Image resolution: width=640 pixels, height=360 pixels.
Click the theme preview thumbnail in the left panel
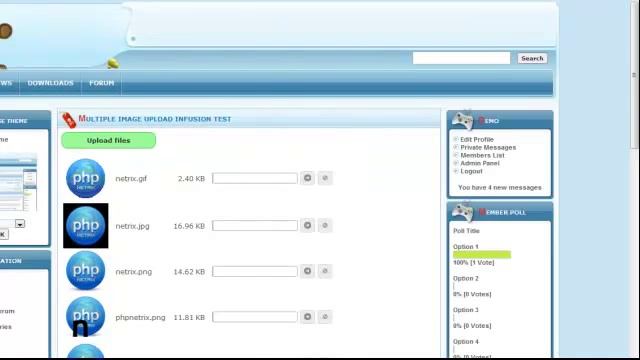(18, 182)
